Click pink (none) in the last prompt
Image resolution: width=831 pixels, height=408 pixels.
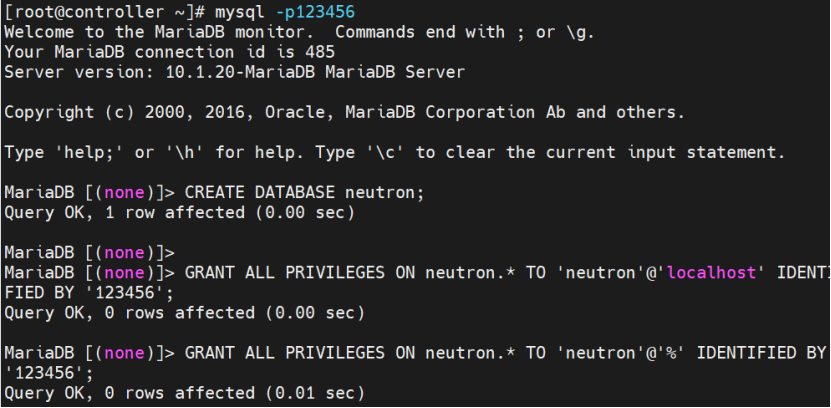coord(125,353)
